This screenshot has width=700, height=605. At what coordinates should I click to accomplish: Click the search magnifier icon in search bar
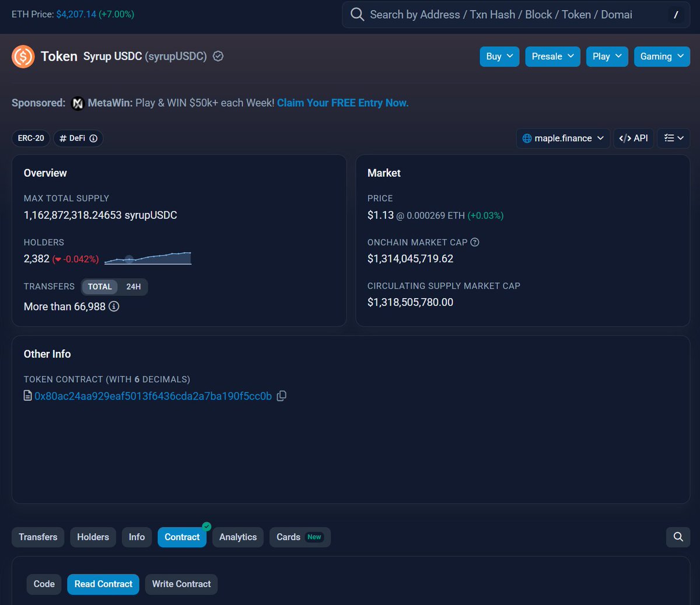coord(357,15)
